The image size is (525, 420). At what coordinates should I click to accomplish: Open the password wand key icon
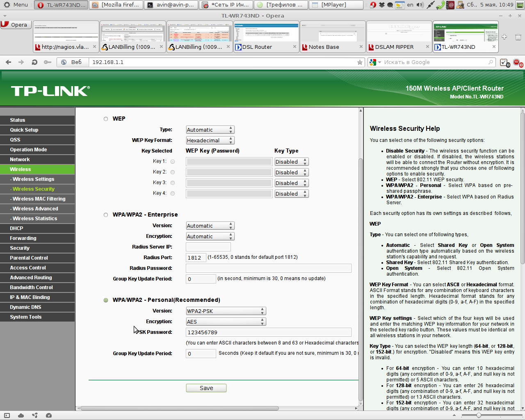48,62
